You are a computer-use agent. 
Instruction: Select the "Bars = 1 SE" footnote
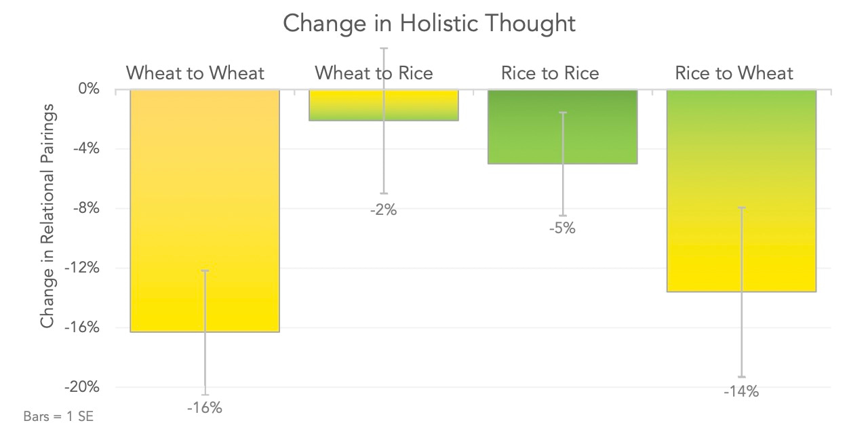(x=58, y=417)
